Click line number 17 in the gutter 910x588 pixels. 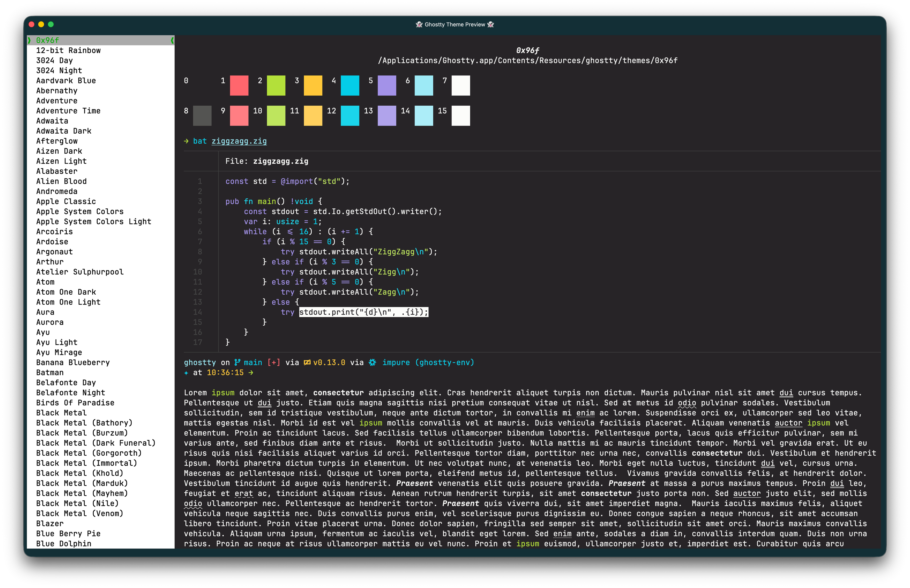197,342
